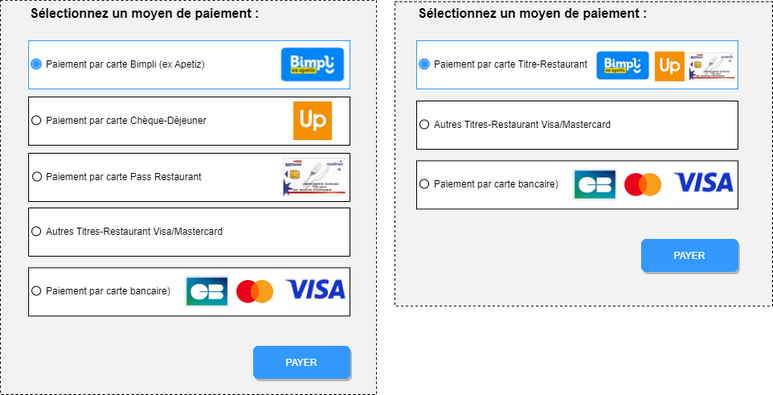Select Paiement par carte Bimpli (ex Apetiz) radio
Screen dimensions: 773x395
tap(36, 64)
